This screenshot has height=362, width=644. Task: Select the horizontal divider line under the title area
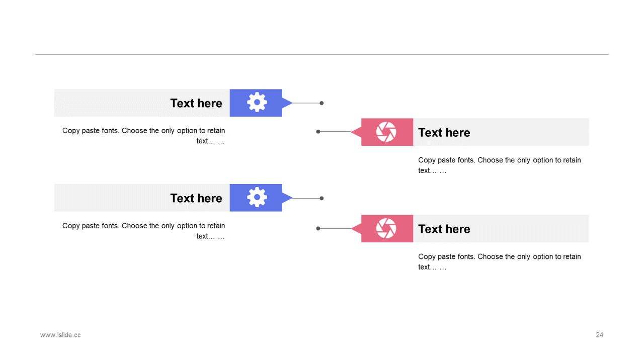(322, 54)
